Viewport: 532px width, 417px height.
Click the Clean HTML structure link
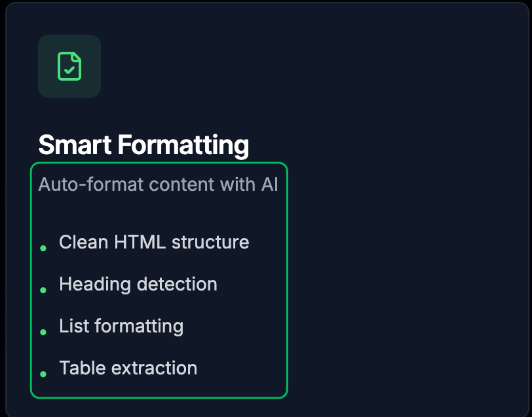point(154,242)
